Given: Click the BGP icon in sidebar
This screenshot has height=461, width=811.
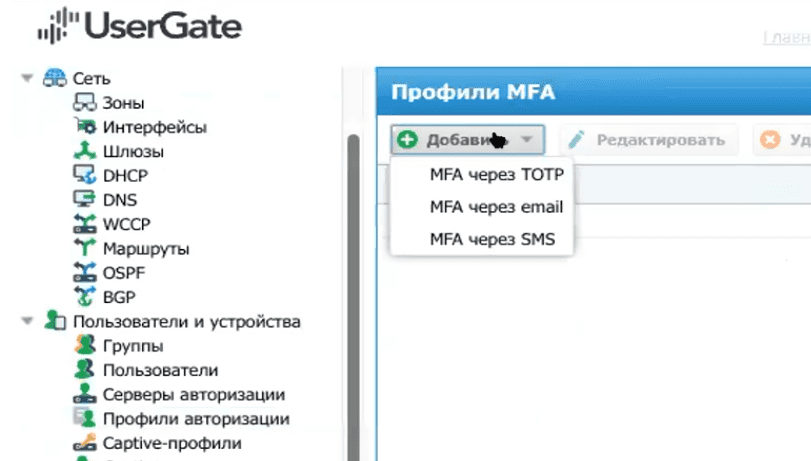Looking at the screenshot, I should [x=85, y=296].
